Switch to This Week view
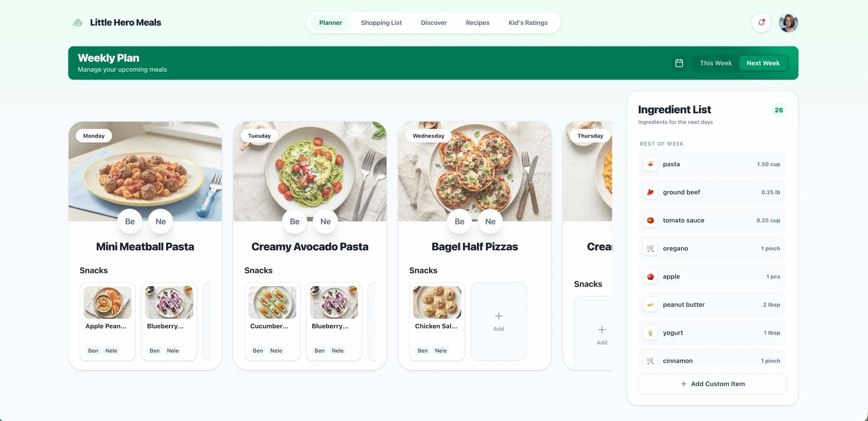 point(716,63)
